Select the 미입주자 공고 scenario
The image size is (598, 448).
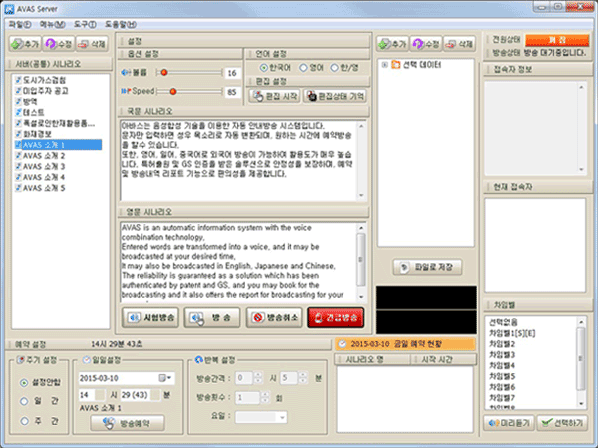tap(41, 91)
